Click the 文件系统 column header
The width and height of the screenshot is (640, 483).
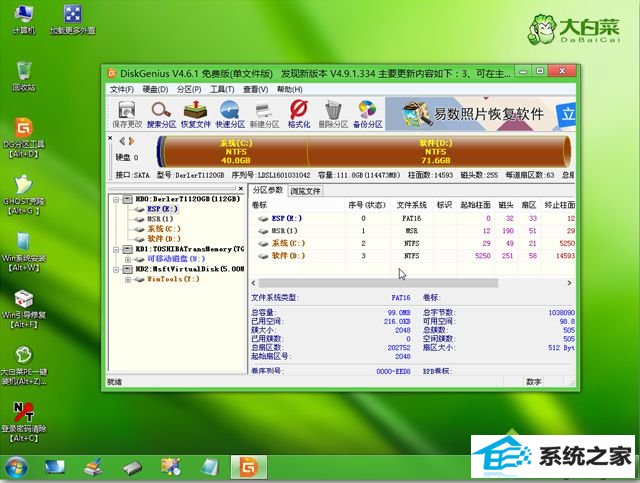click(411, 205)
